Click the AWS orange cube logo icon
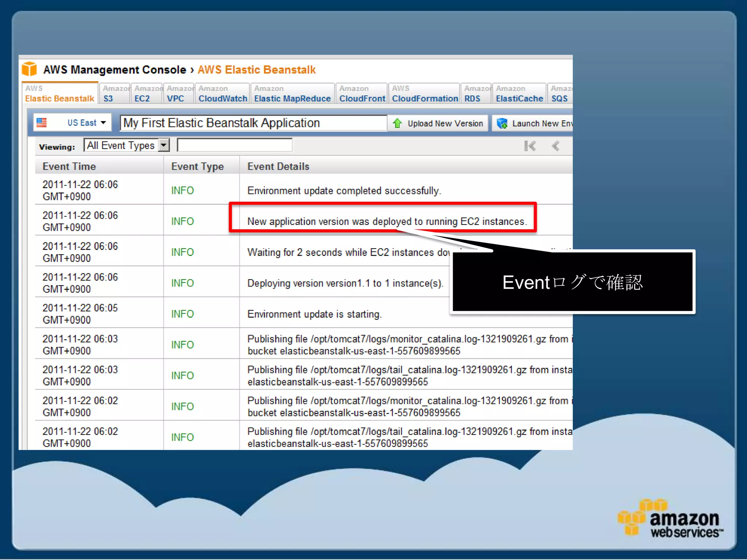This screenshot has height=560, width=747. (29, 69)
